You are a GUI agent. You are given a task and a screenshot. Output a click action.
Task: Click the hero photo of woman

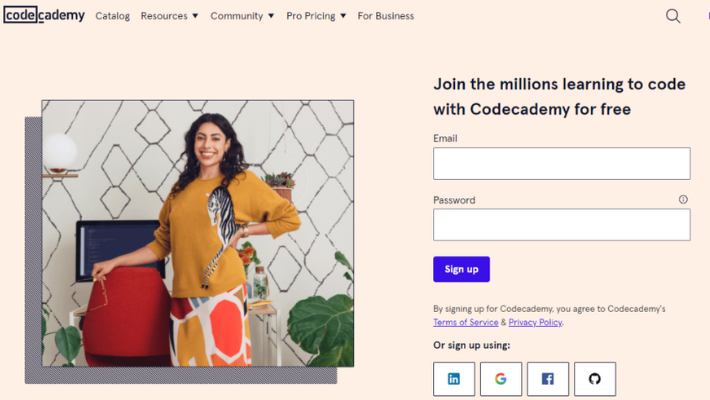coord(197,233)
